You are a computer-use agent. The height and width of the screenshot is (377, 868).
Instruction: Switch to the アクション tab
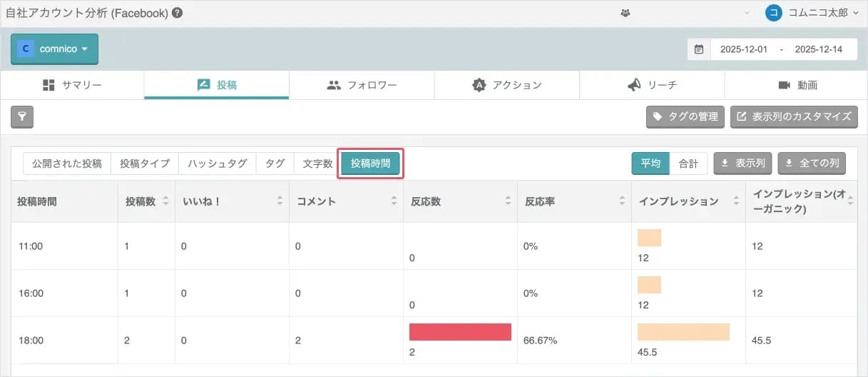click(506, 85)
